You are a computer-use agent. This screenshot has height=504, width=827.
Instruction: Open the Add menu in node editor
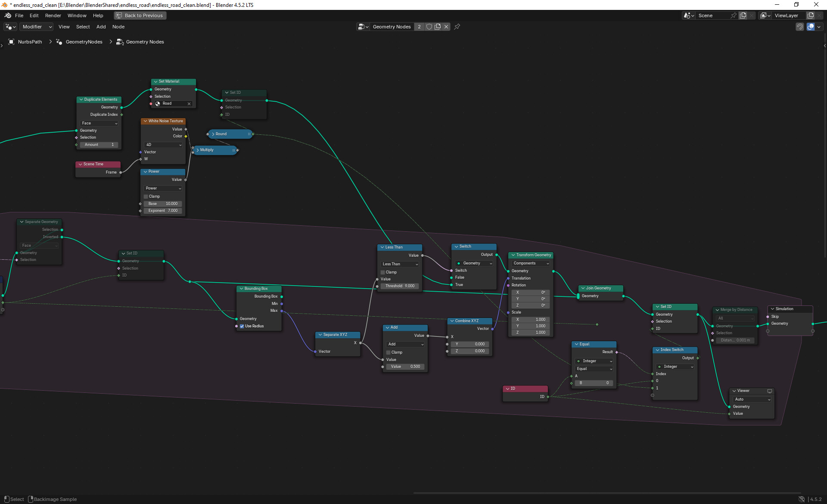[101, 27]
